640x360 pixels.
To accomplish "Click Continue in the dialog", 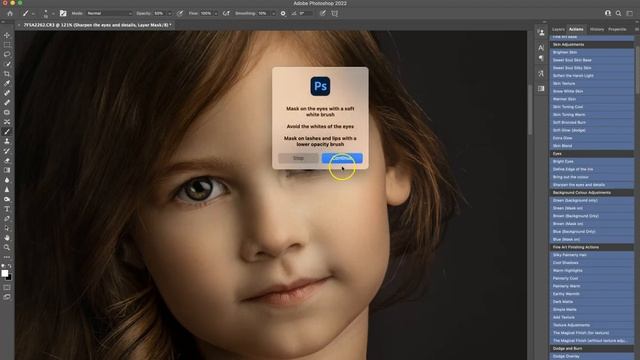I will pos(342,158).
